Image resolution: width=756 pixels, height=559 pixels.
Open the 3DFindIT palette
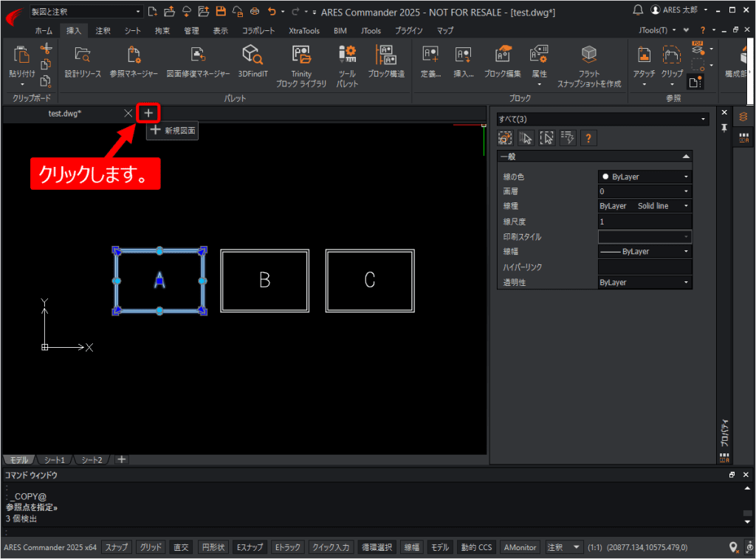coord(252,61)
